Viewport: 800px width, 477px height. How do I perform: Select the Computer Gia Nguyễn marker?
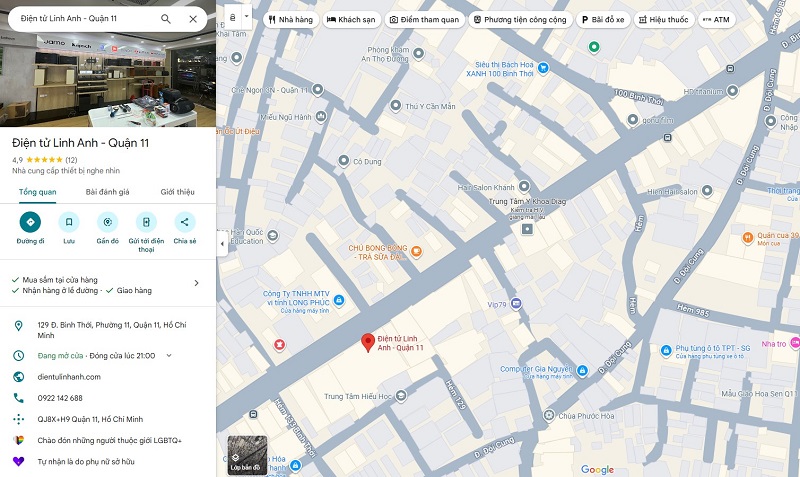click(583, 371)
